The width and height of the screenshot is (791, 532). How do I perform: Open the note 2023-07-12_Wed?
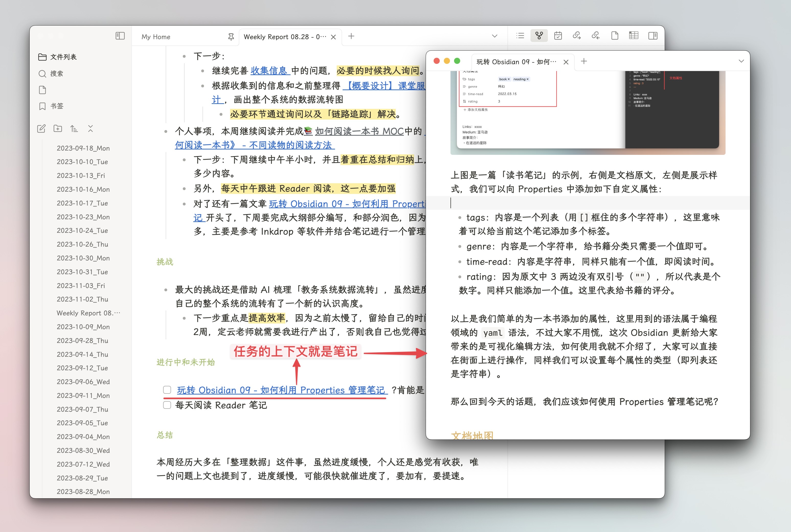coord(83,464)
